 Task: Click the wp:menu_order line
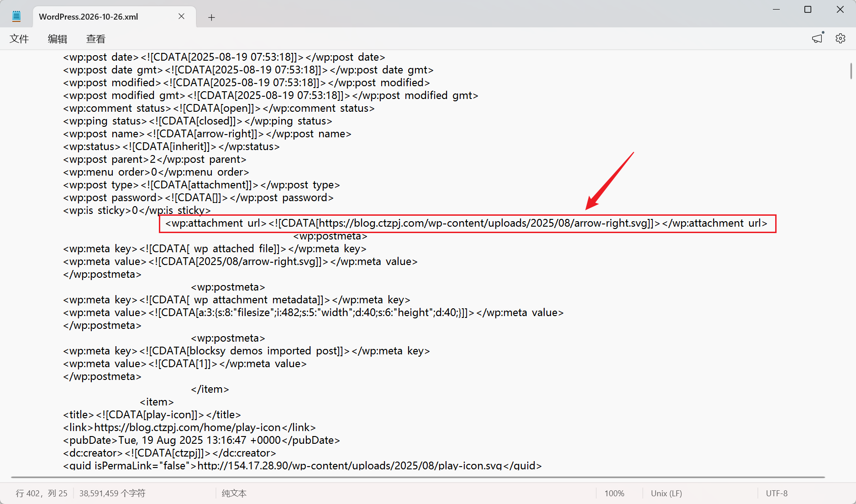click(156, 172)
